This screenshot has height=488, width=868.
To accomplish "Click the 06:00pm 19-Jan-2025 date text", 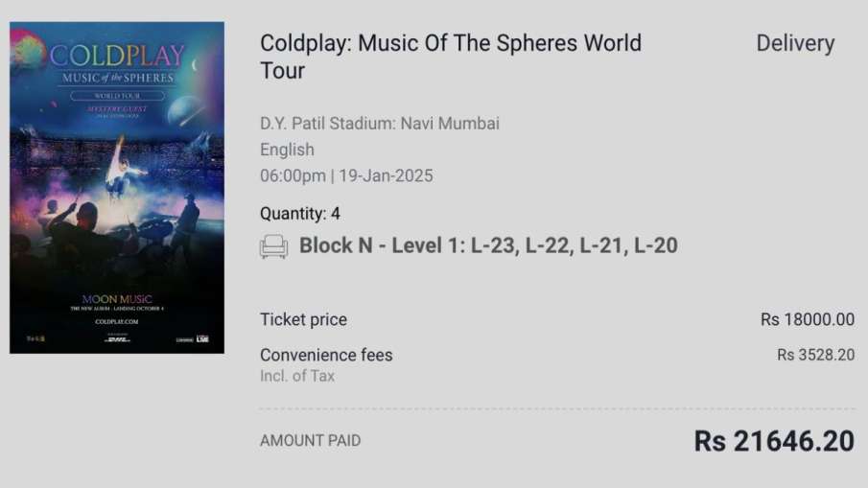I will click(x=346, y=176).
